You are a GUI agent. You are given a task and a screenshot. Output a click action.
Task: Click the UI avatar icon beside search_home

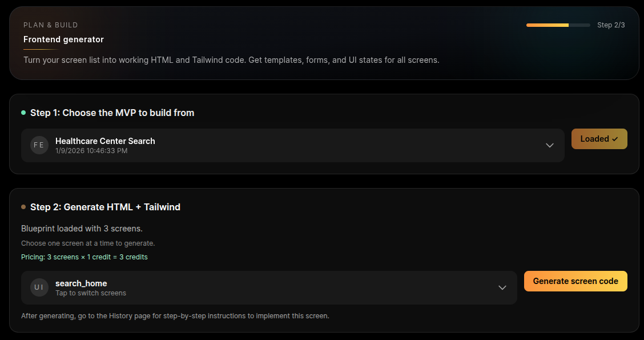click(39, 287)
